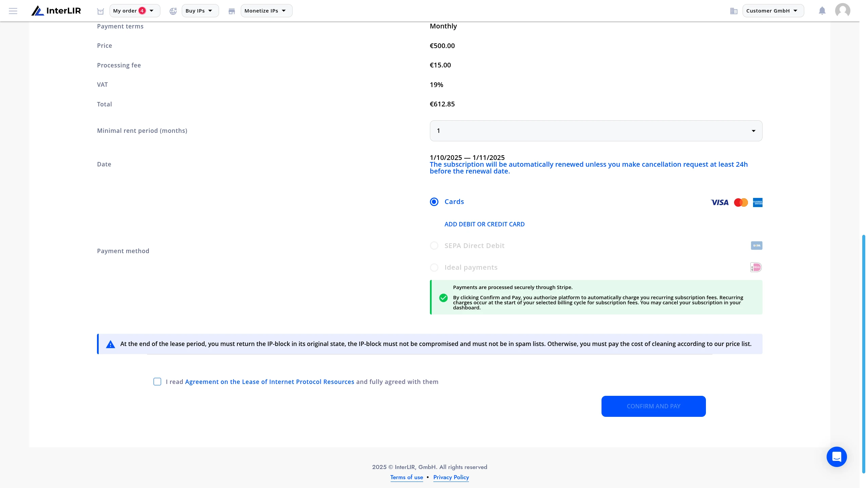Select Cards payment radio button
The width and height of the screenshot is (868, 488).
tap(434, 202)
